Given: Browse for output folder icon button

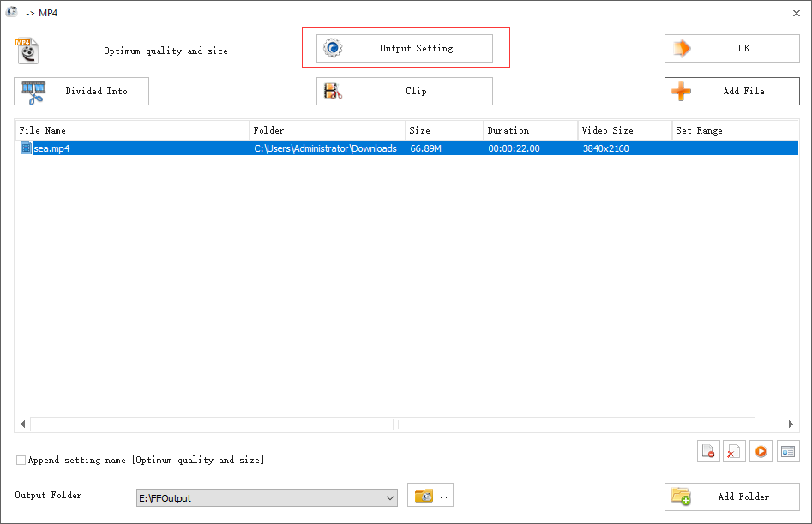Looking at the screenshot, I should point(430,496).
